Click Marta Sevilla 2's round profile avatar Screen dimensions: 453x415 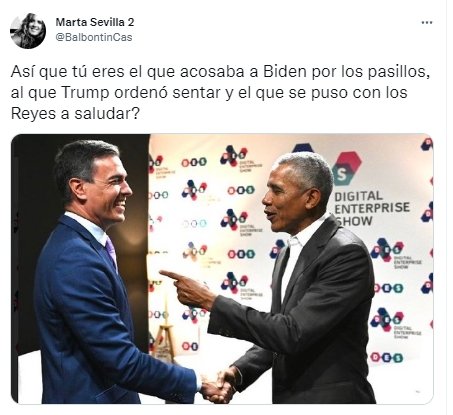click(x=28, y=31)
